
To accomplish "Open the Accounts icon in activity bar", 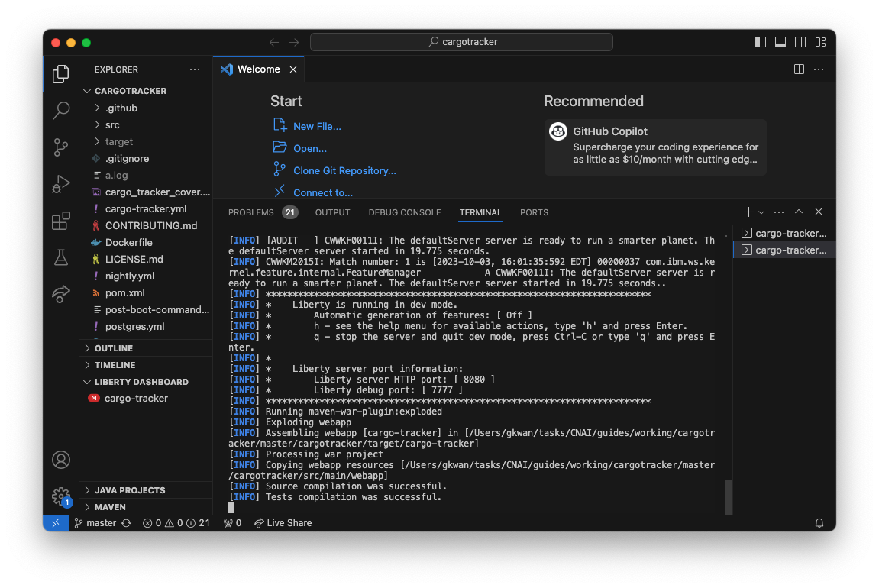I will [61, 460].
